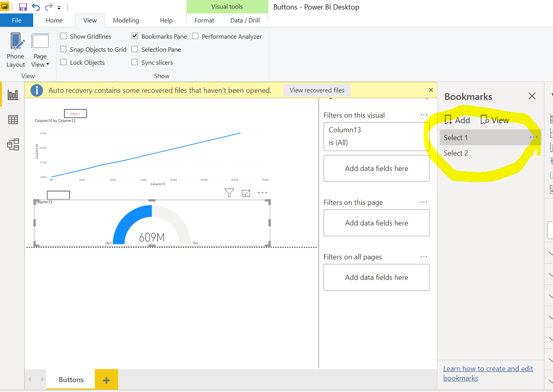Open options for Filters on this visual
The height and width of the screenshot is (392, 553).
424,115
